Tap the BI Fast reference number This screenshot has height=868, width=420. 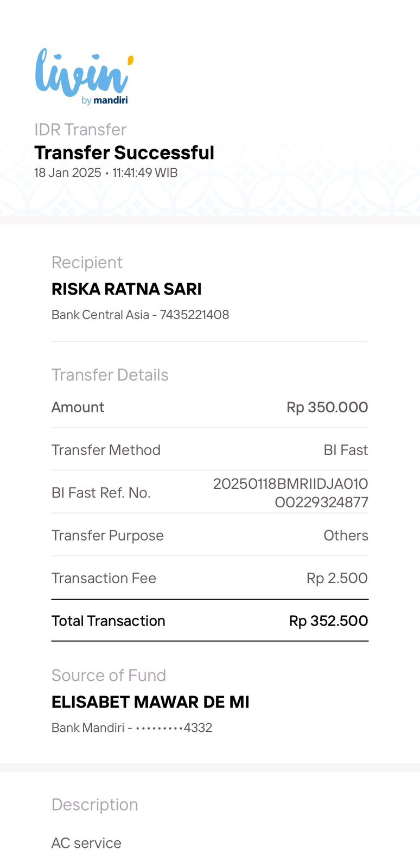point(291,493)
